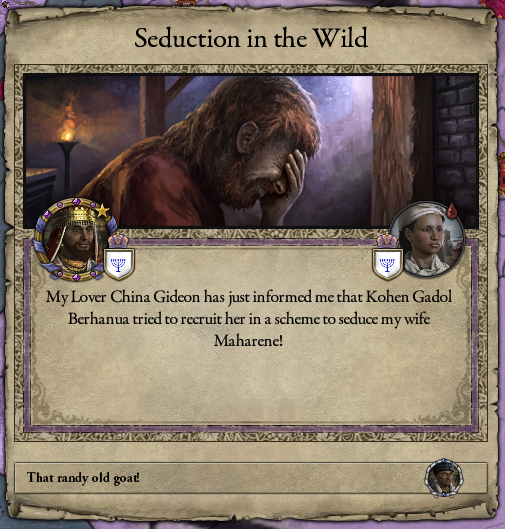The width and height of the screenshot is (505, 529).
Task: Click the bottom purple gem on ruler's frame
Action: click(76, 277)
